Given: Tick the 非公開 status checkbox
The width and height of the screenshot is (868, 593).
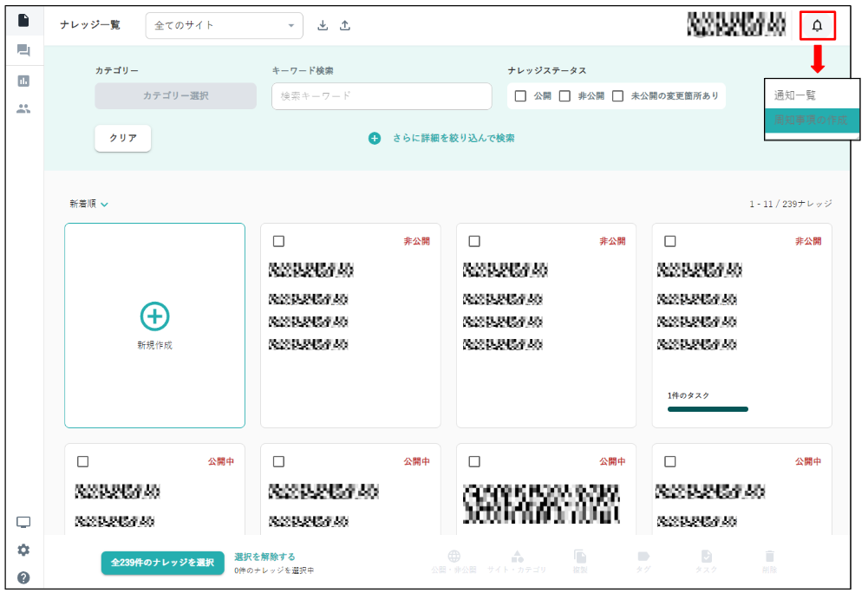Looking at the screenshot, I should click(x=565, y=96).
